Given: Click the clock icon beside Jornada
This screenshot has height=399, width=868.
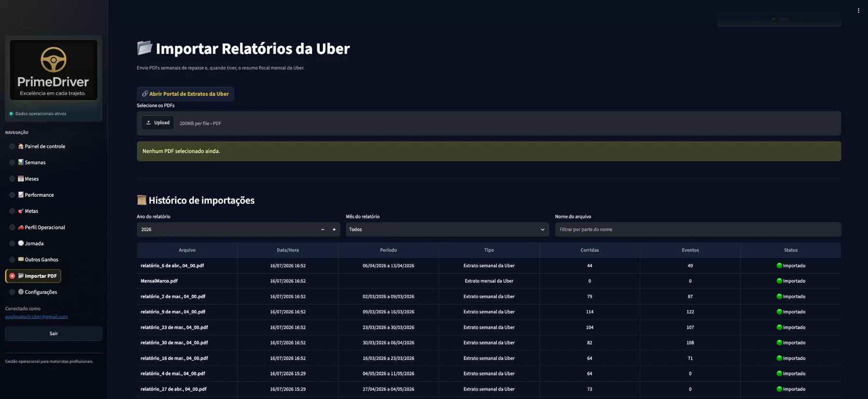Looking at the screenshot, I should click(21, 243).
